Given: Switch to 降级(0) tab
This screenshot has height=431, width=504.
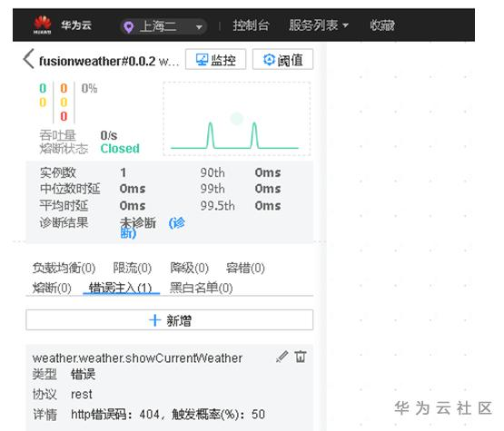Looking at the screenshot, I should [x=189, y=268].
